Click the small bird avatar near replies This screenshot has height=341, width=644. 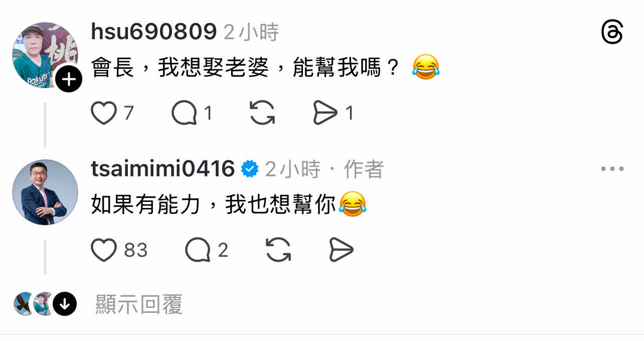pyautogui.click(x=24, y=303)
